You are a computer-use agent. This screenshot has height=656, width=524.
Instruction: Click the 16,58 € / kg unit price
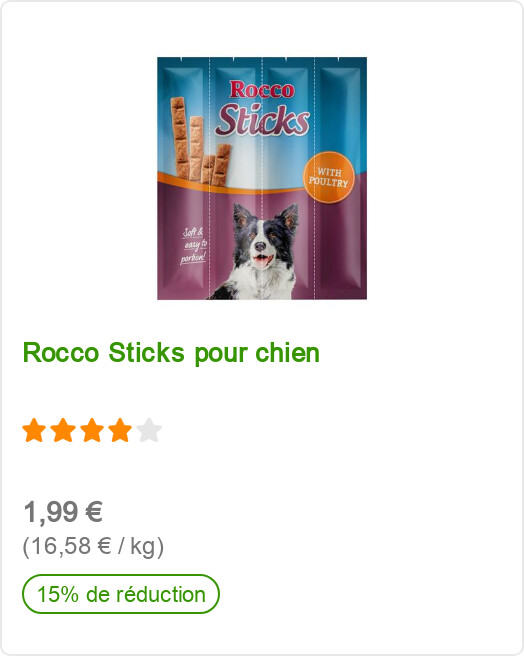coord(93,546)
